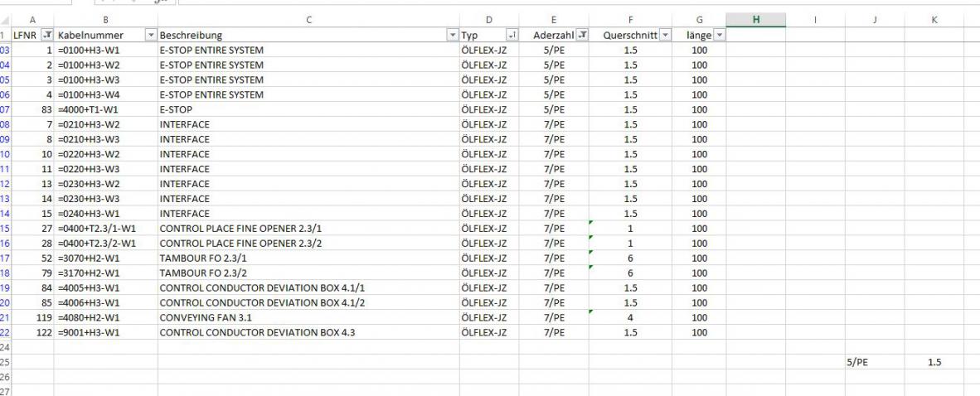Click cell =3070+H2-W1
This screenshot has height=396, width=980.
coord(105,258)
